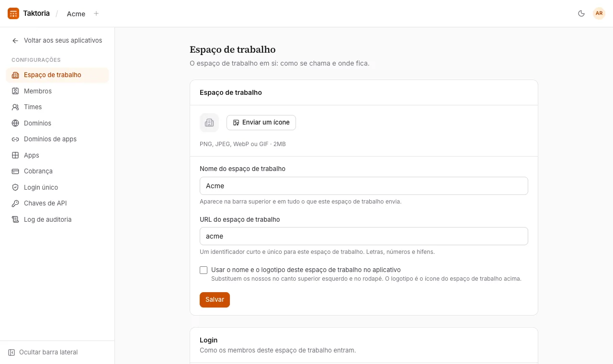Click the Times sidebar icon
Screen dimensions: 613x364
coord(15,107)
